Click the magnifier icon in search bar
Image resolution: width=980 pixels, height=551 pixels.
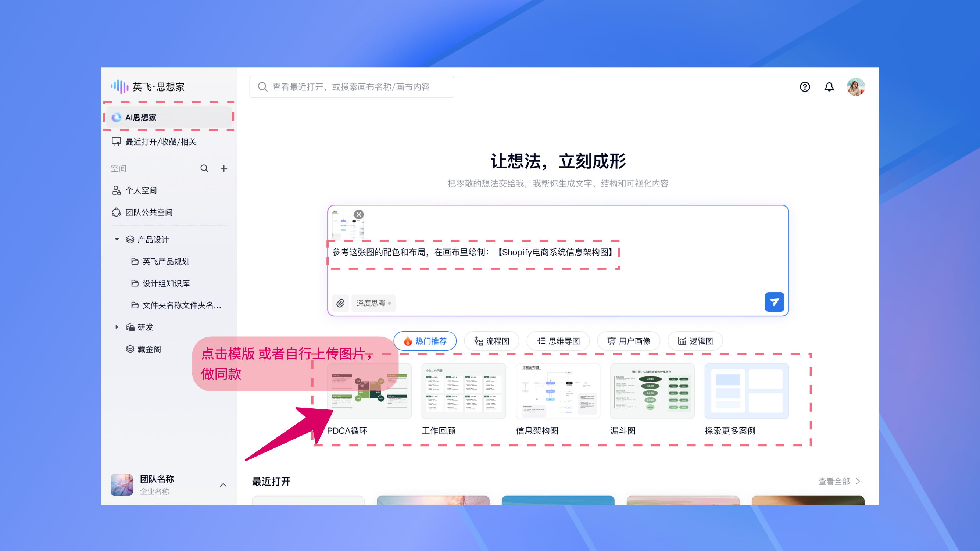(x=262, y=87)
